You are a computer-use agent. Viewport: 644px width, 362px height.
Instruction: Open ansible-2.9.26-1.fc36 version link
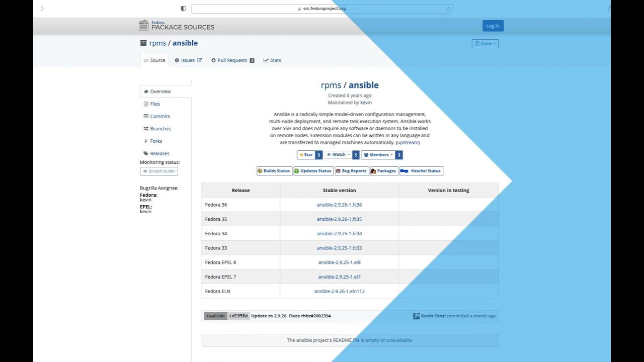pos(340,205)
